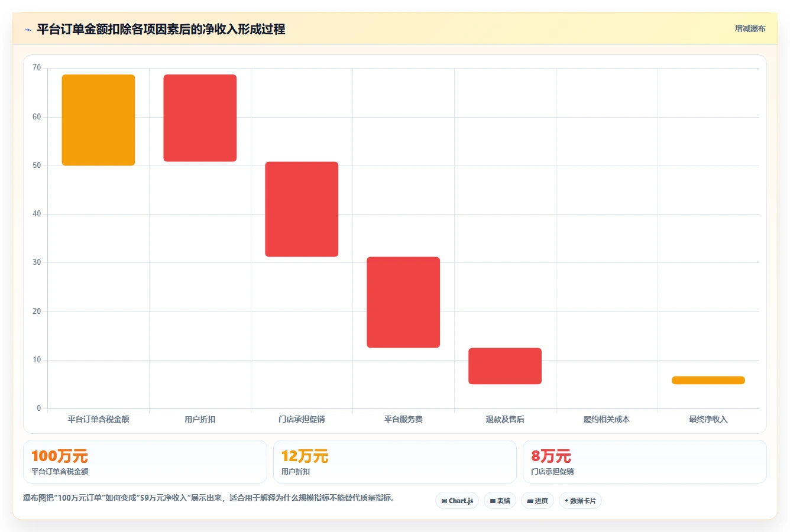Select the 表格 tag chip
Image resolution: width=790 pixels, height=532 pixels.
click(500, 501)
